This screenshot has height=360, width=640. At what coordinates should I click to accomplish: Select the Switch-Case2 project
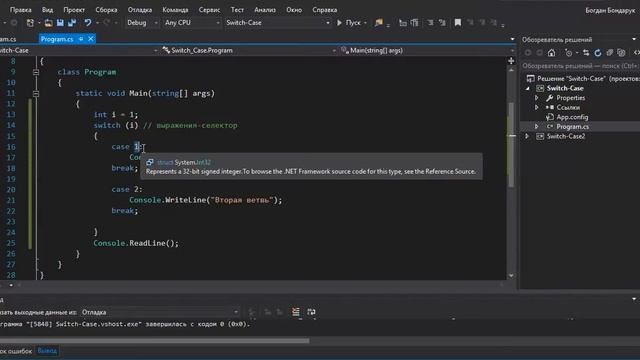[565, 136]
